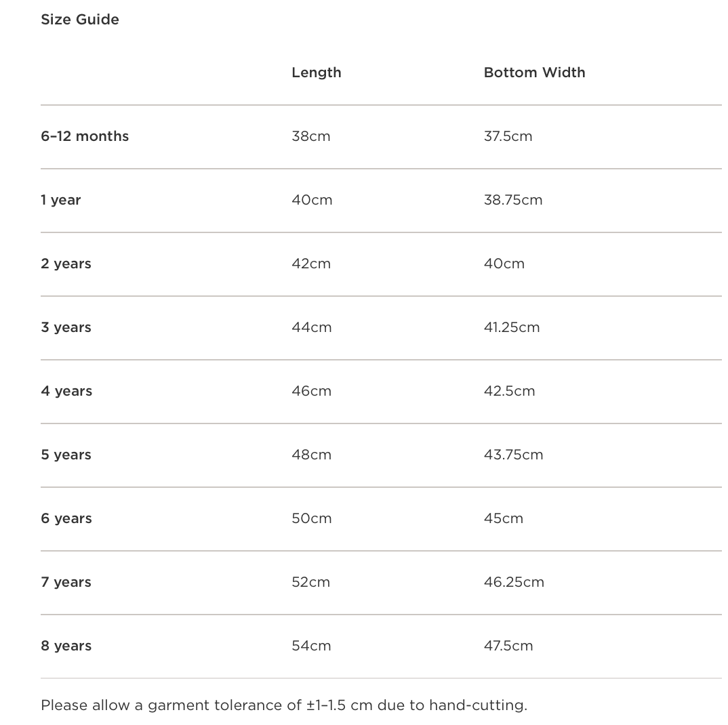Select the 6–12 months row label
Screen dimensions: 728x725
click(85, 136)
